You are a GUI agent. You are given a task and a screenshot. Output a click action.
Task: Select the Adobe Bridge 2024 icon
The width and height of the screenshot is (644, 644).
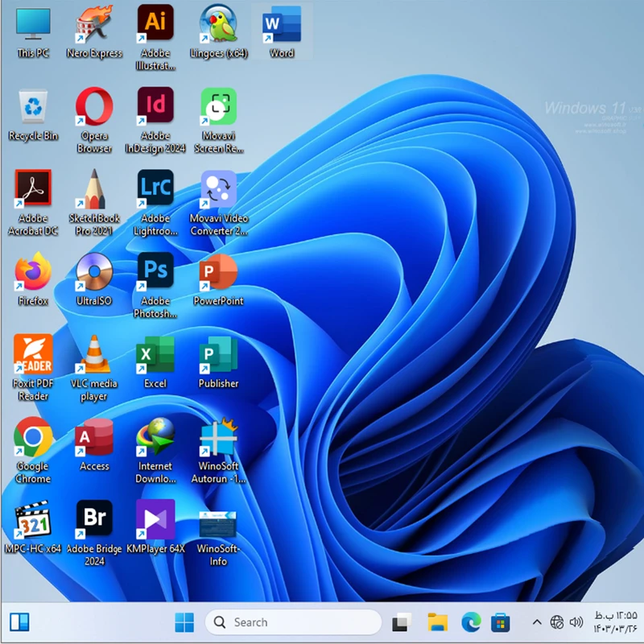click(94, 520)
